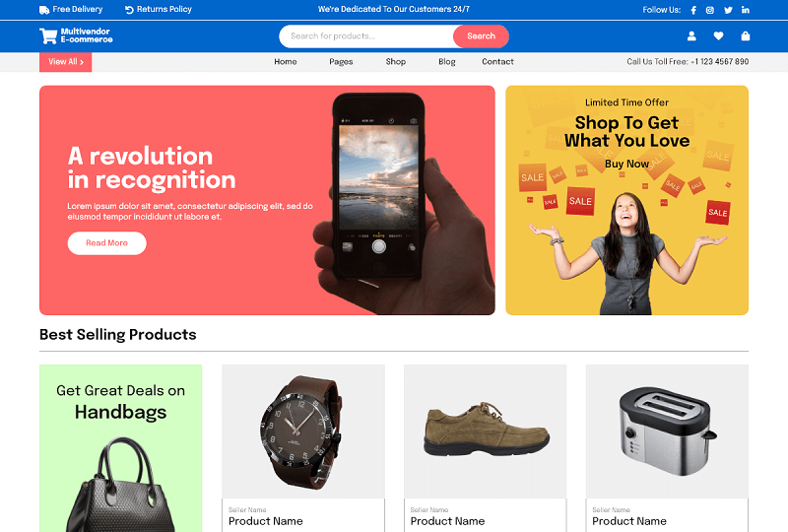
Task: Open the wishlist heart icon
Action: pyautogui.click(x=718, y=36)
